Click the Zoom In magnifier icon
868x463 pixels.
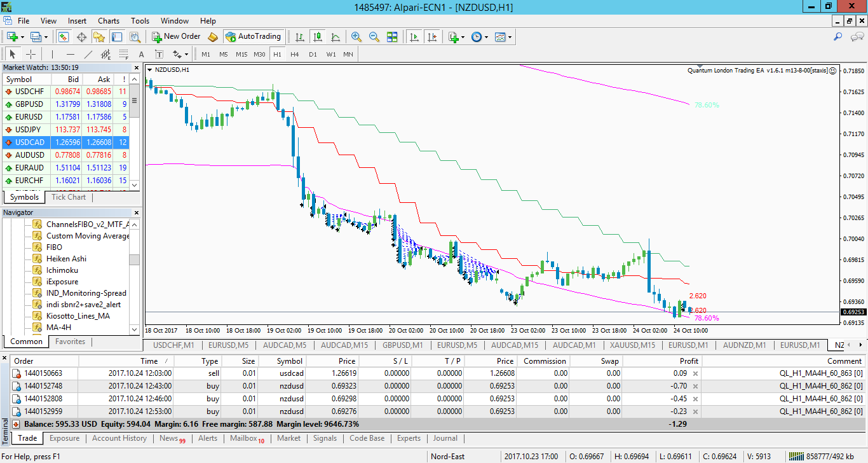pos(356,37)
